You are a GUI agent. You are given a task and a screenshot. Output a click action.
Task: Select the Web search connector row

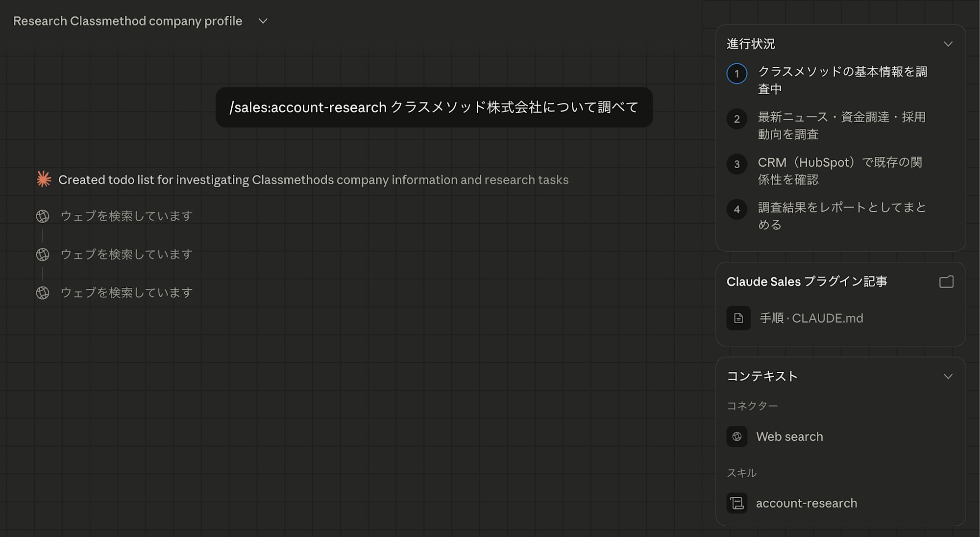coord(789,436)
